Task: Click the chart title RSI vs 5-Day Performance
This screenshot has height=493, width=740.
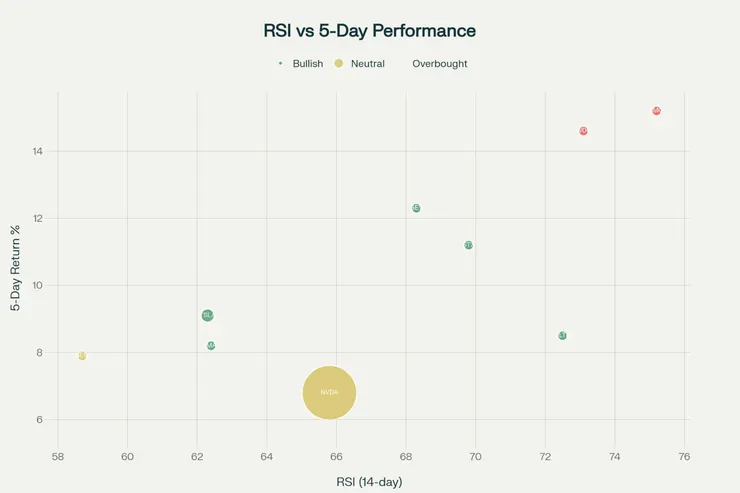Action: (x=370, y=31)
